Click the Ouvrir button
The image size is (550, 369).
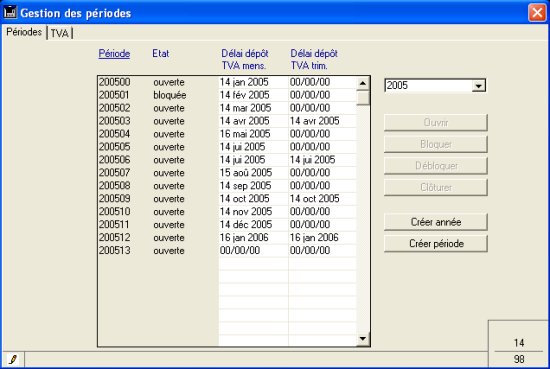(x=436, y=122)
